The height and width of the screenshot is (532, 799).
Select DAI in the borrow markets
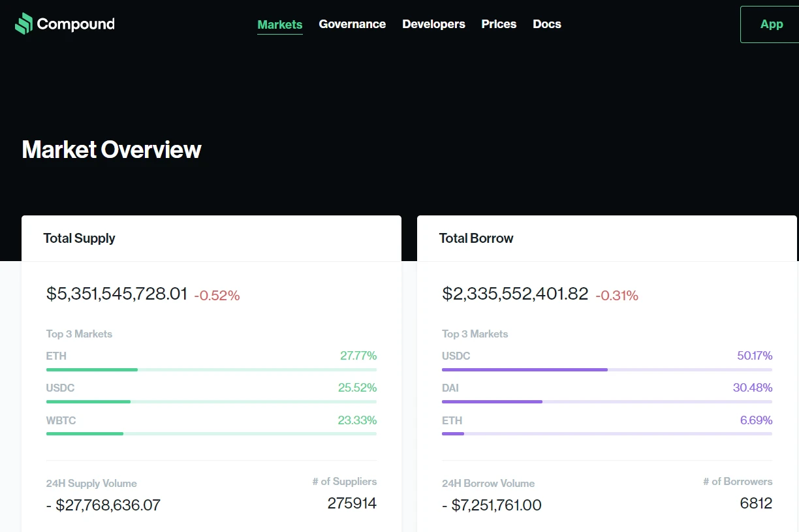click(x=450, y=388)
